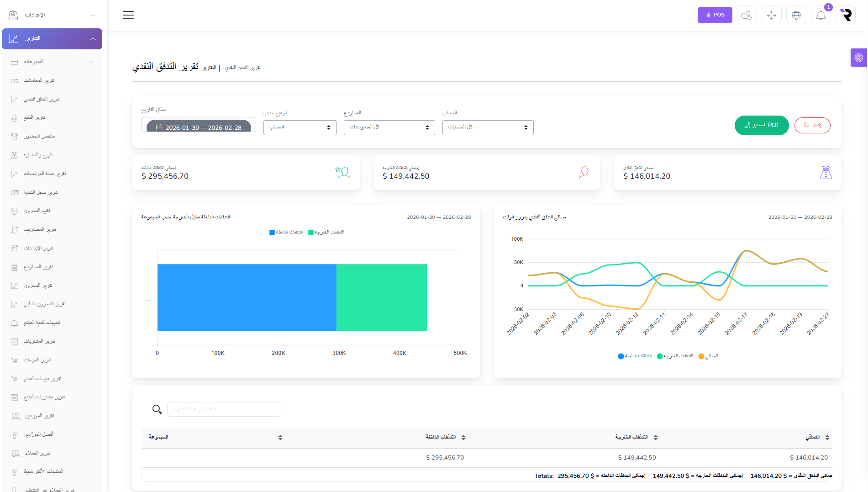The height and width of the screenshot is (492, 868).
Task: Click the fullscreen arrows icon in top bar
Action: point(771,15)
